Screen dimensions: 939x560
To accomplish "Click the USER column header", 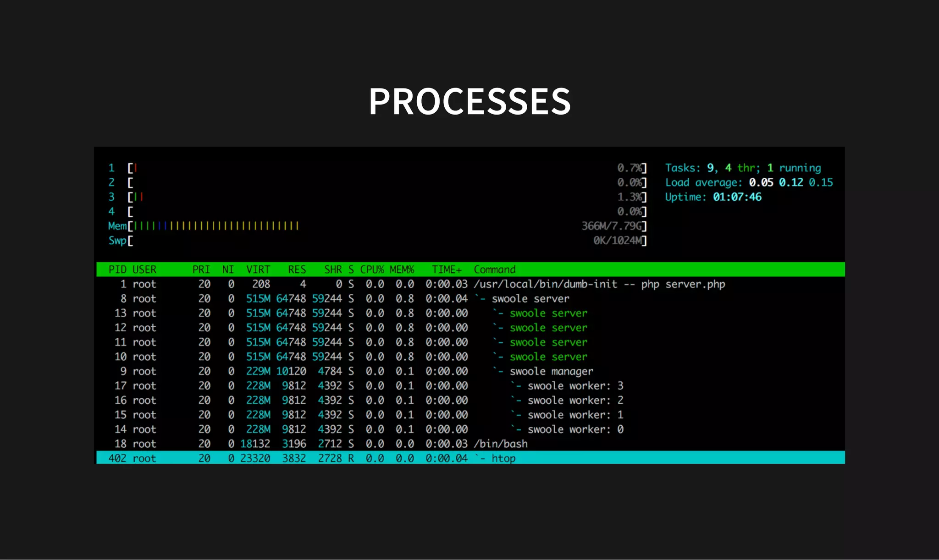I will pyautogui.click(x=144, y=269).
